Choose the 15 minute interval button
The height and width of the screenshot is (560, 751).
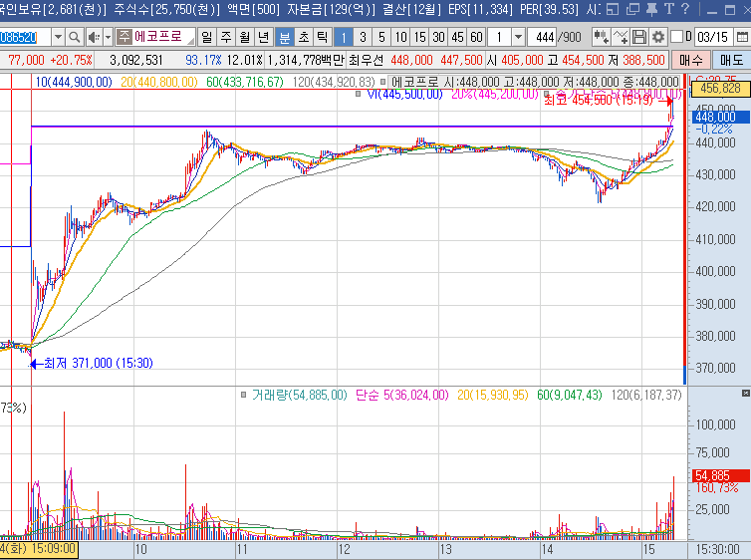pyautogui.click(x=419, y=37)
